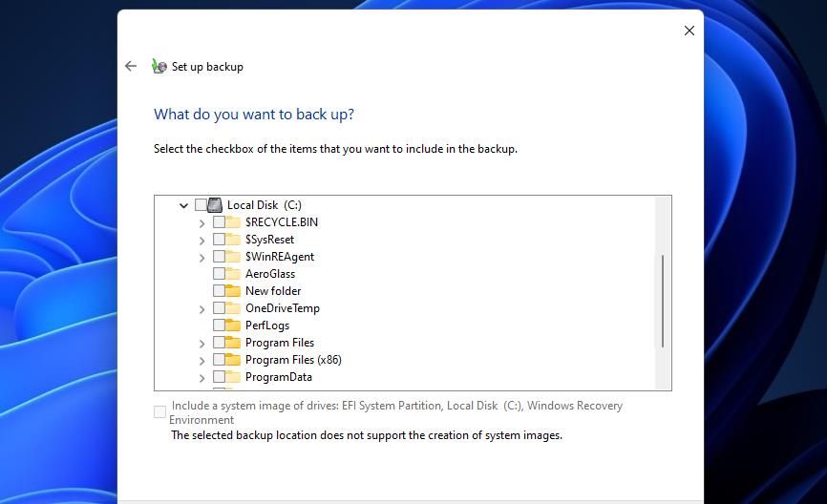Select the Program Files (x86) label

tap(293, 360)
